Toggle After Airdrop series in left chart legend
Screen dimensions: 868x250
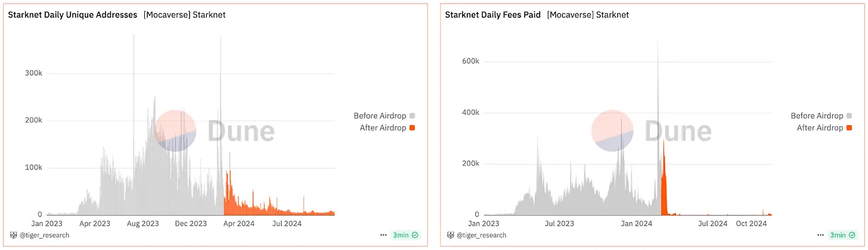(x=387, y=128)
